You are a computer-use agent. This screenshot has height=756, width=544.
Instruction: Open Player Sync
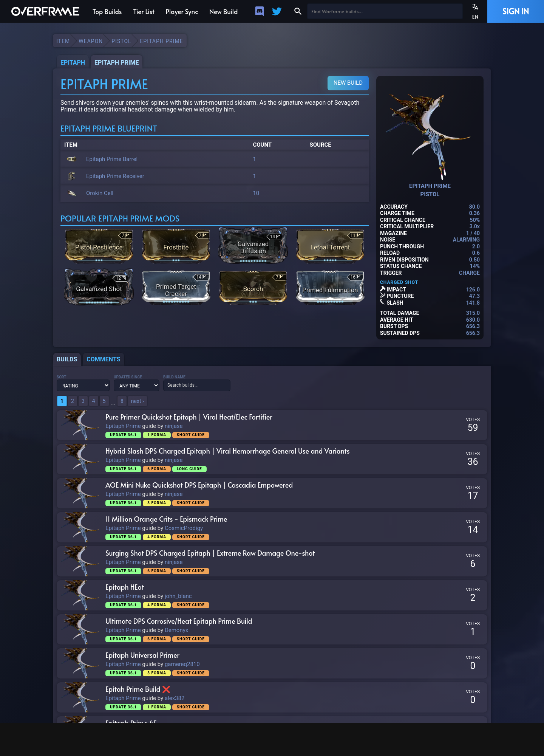(x=182, y=12)
